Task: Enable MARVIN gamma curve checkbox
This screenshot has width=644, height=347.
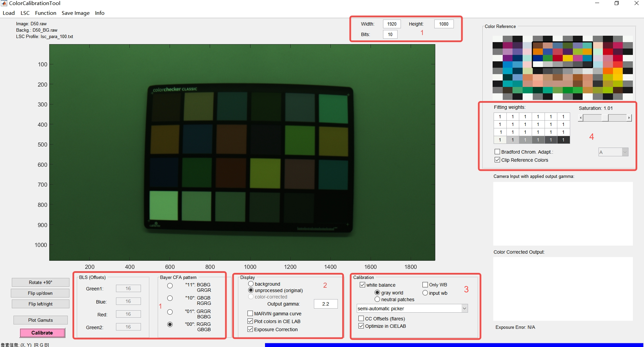Action: [250, 314]
